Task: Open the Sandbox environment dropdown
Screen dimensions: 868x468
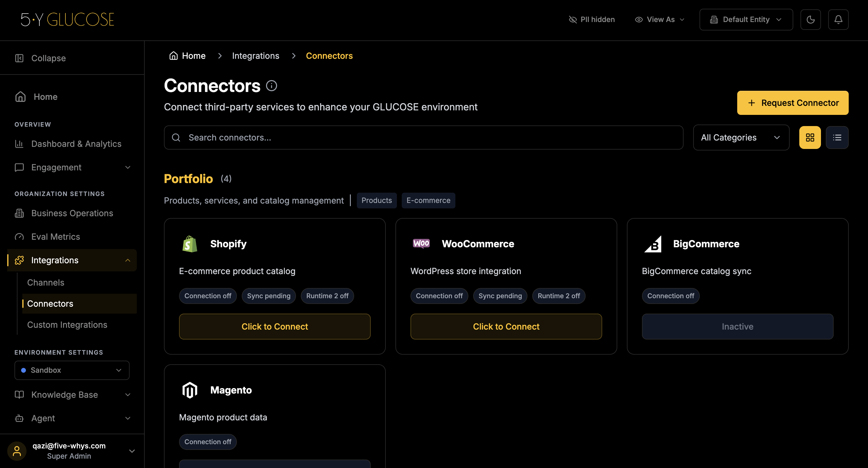Action: coord(72,370)
